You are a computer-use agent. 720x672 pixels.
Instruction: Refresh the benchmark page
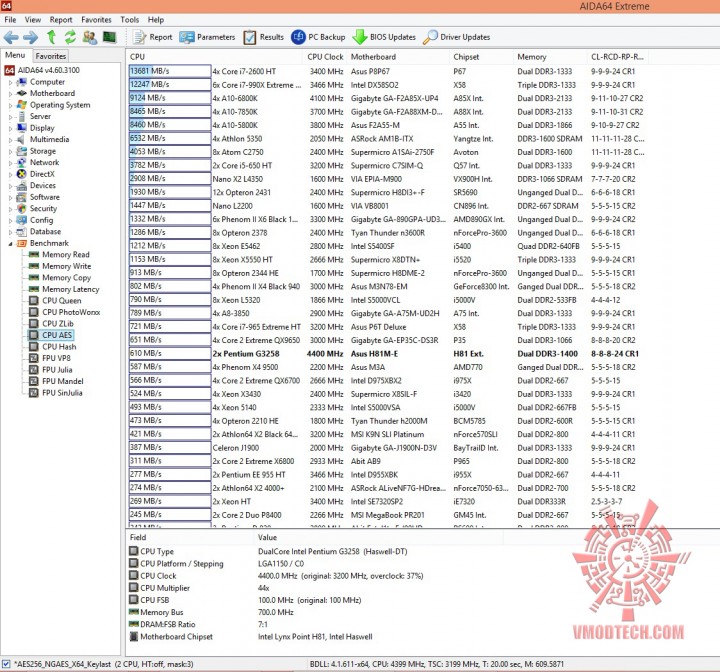70,37
